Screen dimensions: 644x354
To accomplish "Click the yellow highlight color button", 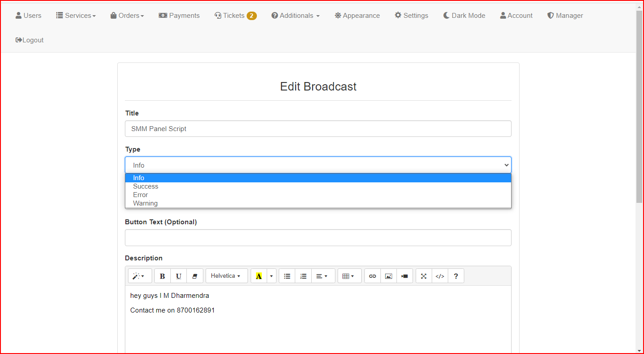I will click(x=259, y=276).
